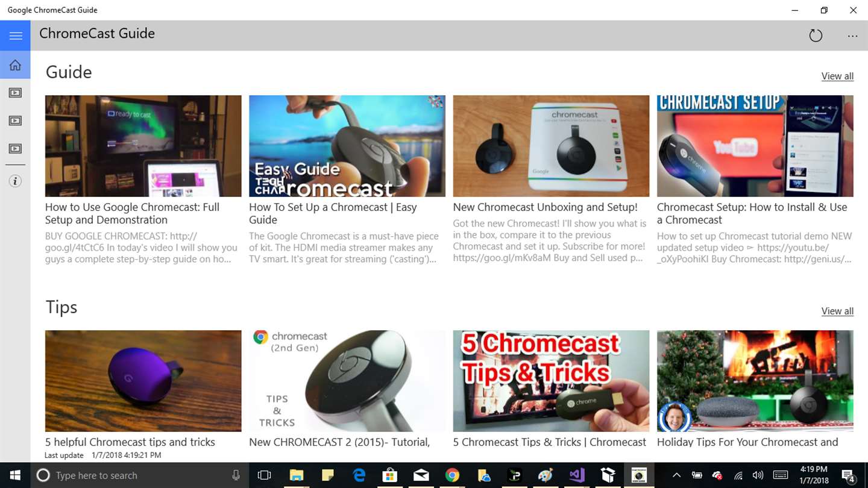
Task: Open the more options ellipsis menu
Action: (852, 36)
